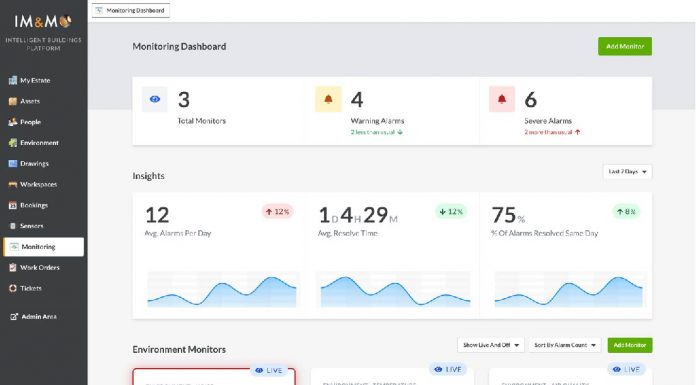This screenshot has width=696, height=385.
Task: Click 'Warning Alarms' label
Action: coord(377,121)
